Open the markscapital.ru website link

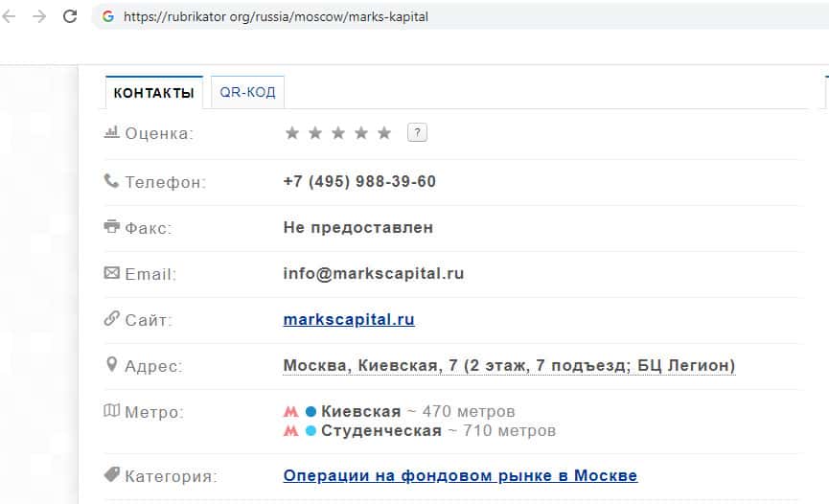349,319
